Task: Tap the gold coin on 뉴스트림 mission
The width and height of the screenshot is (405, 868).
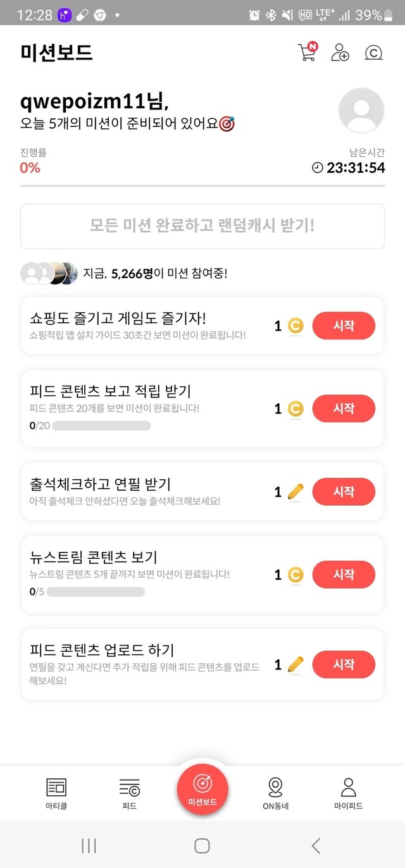Action: 295,575
